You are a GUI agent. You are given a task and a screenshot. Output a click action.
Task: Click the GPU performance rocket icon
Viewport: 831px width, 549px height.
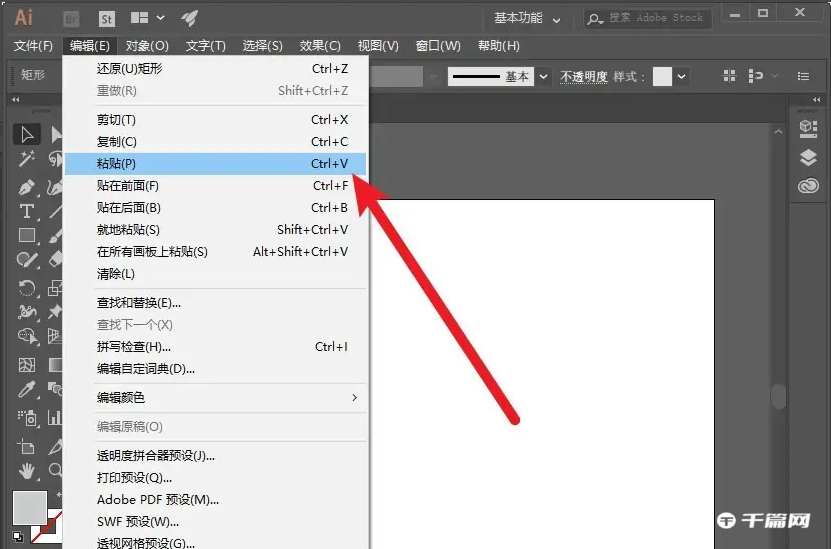coord(189,18)
